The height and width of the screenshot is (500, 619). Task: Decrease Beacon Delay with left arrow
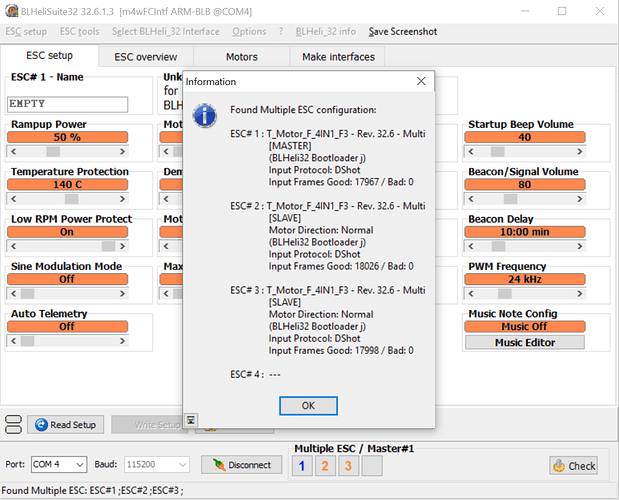coord(471,246)
